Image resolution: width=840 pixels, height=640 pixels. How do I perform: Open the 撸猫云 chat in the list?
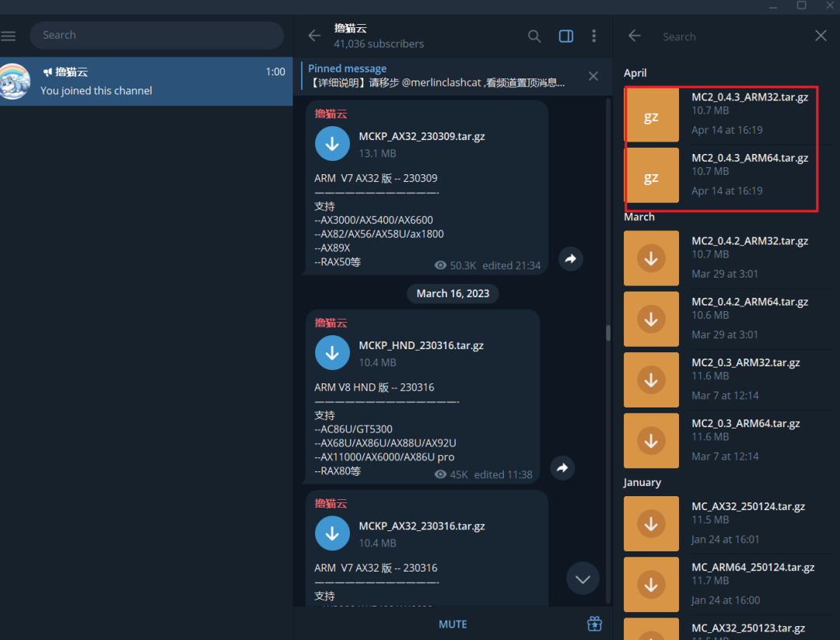146,82
